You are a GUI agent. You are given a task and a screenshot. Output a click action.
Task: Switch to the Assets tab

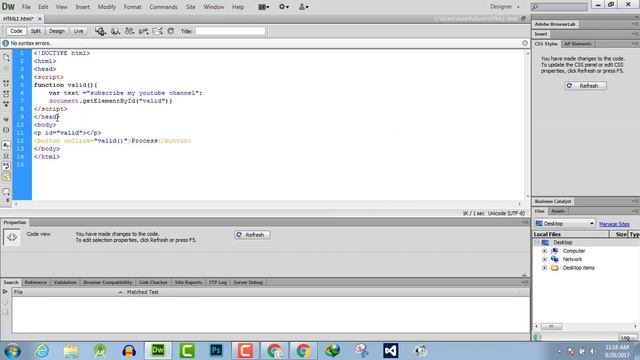[558, 211]
